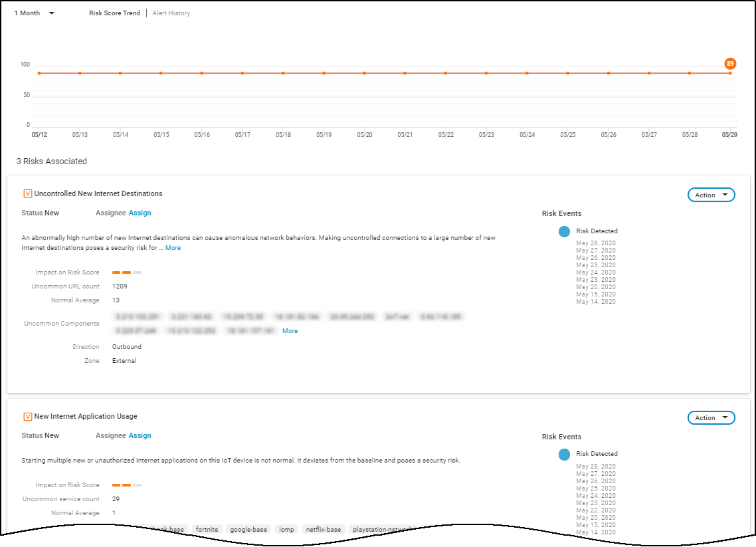756x547 pixels.
Task: Click the orange 89 risk score badge
Action: pyautogui.click(x=730, y=63)
